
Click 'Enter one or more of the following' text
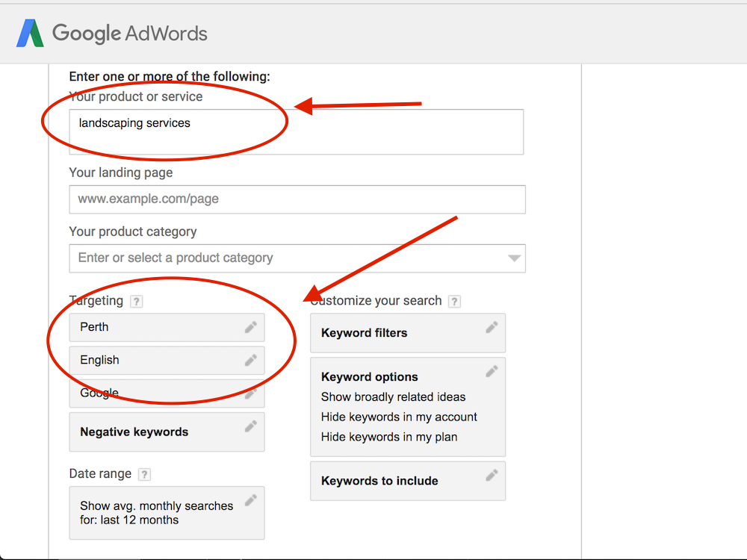(170, 77)
